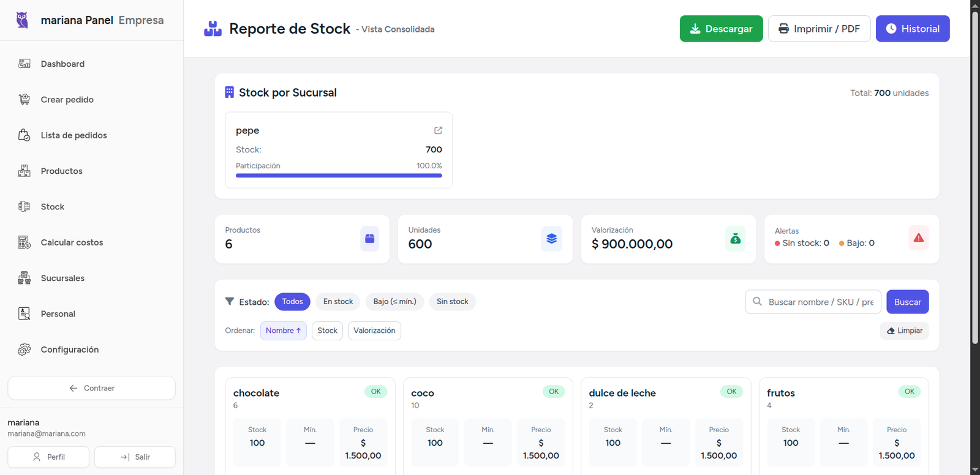Sort products by Valorización

[374, 331]
